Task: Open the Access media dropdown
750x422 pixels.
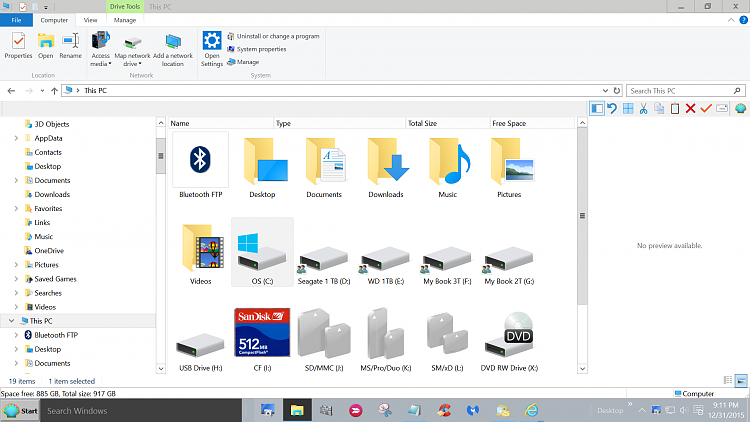Action: point(100,49)
